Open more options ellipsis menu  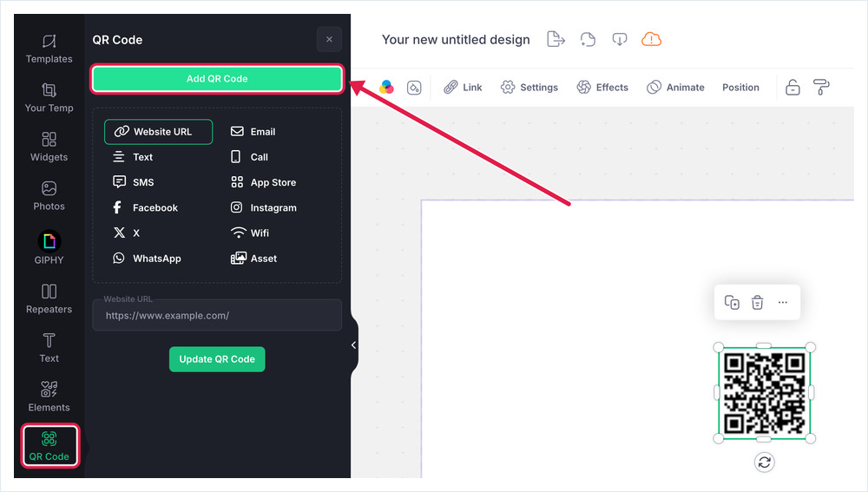[x=783, y=302]
